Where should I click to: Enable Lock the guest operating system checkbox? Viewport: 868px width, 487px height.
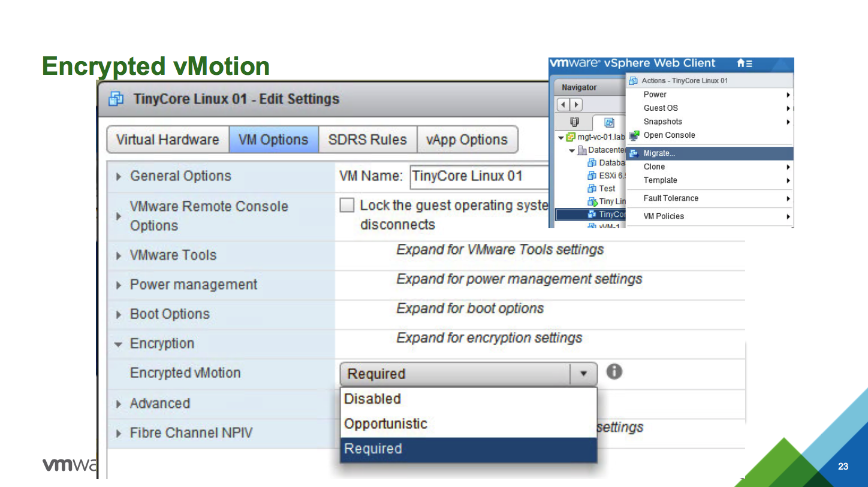347,205
